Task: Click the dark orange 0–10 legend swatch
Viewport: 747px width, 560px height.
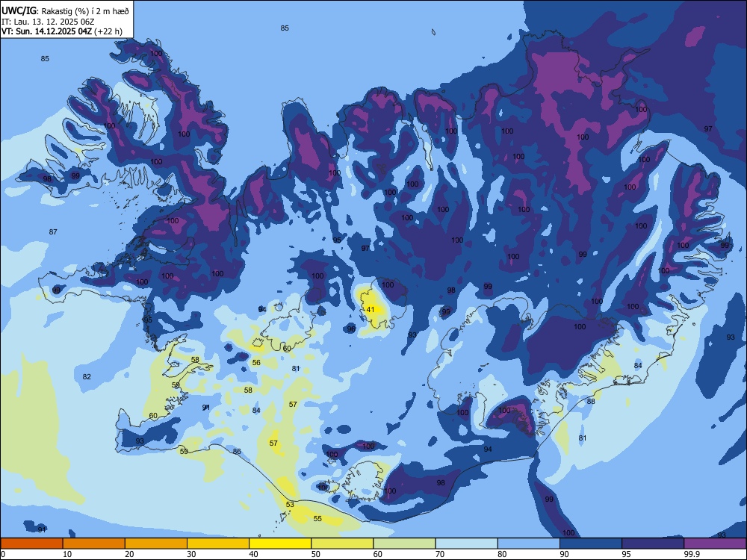Action: (x=31, y=544)
